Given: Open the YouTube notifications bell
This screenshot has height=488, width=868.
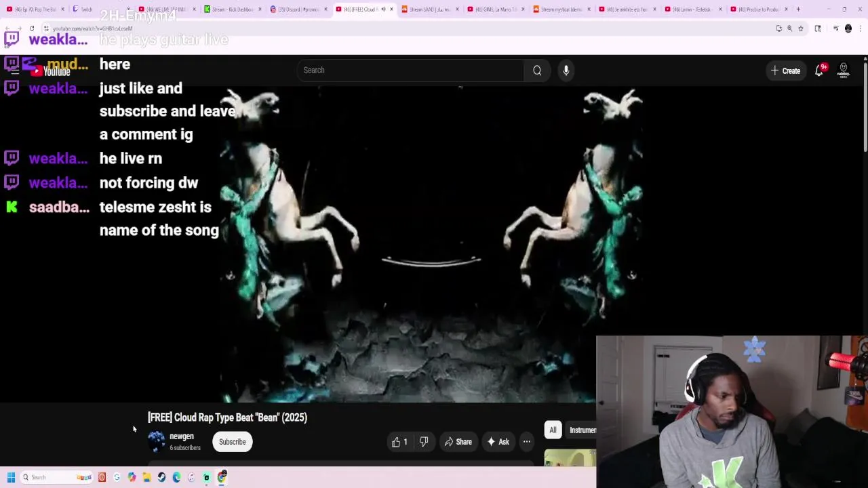Looking at the screenshot, I should (819, 70).
